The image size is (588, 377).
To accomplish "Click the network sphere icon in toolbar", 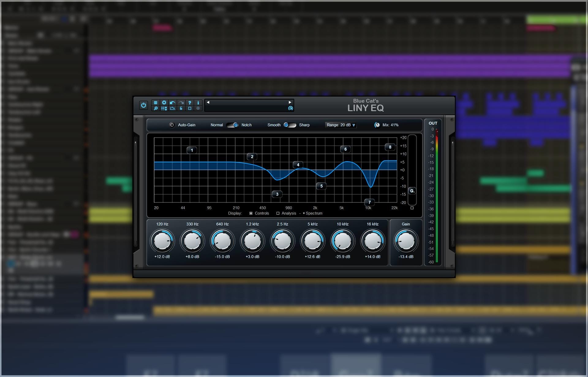I will click(198, 108).
